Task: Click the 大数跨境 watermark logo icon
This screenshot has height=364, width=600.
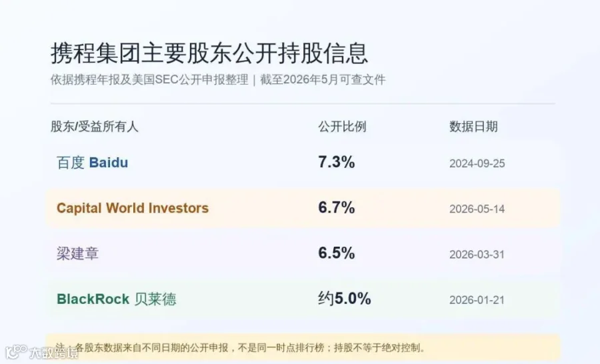Action: point(16,352)
